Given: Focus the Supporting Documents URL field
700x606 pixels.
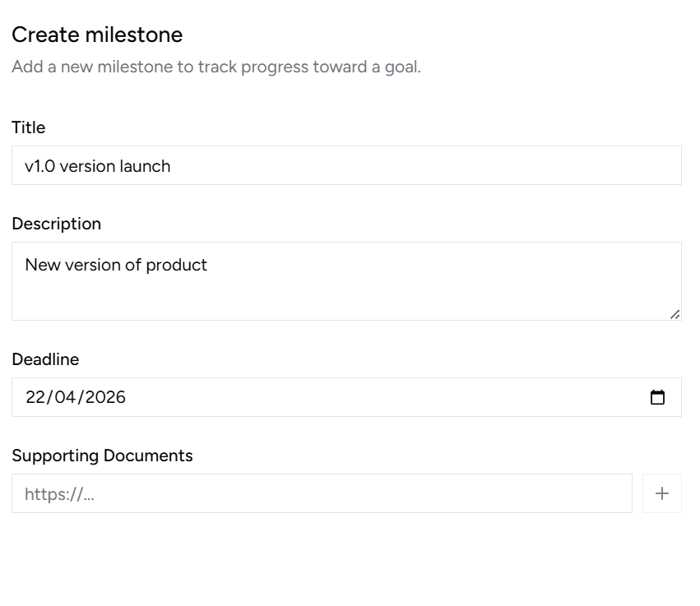Looking at the screenshot, I should tap(321, 493).
